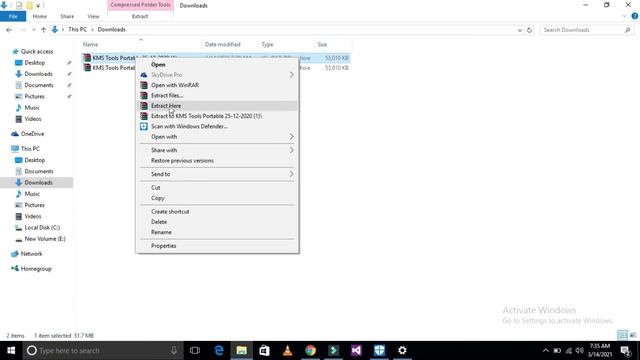Open the Extract tab under Compressed Folder Tools
The image size is (640, 360).
pos(140,16)
